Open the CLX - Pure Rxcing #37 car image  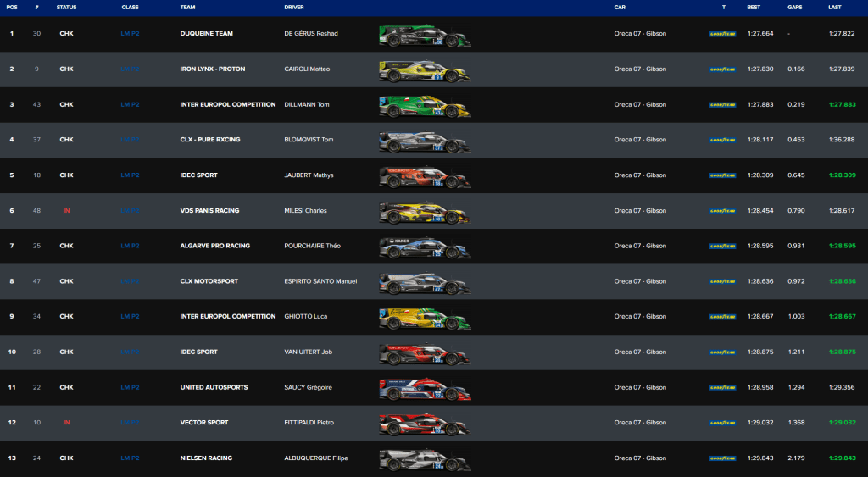coord(425,141)
